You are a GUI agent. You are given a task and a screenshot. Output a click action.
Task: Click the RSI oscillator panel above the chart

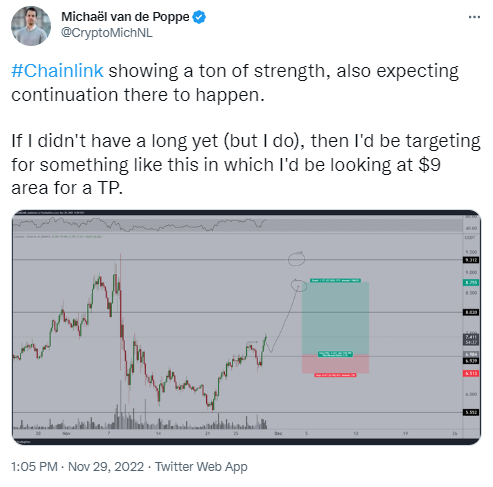click(x=237, y=224)
